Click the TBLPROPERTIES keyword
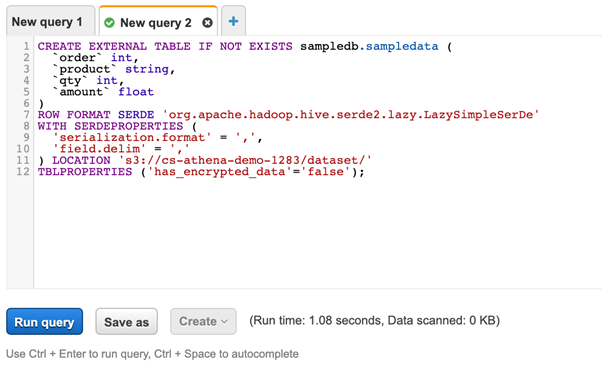Image resolution: width=602 pixels, height=368 pixels. pos(85,172)
